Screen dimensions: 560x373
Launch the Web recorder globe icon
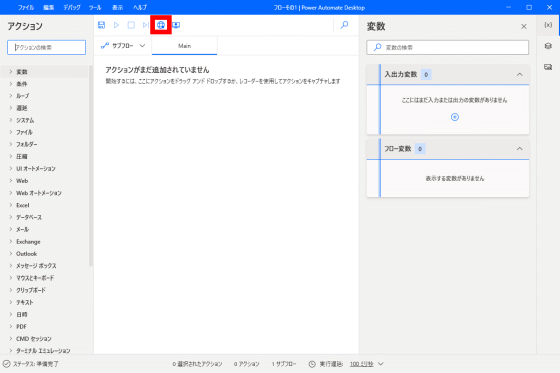(161, 25)
